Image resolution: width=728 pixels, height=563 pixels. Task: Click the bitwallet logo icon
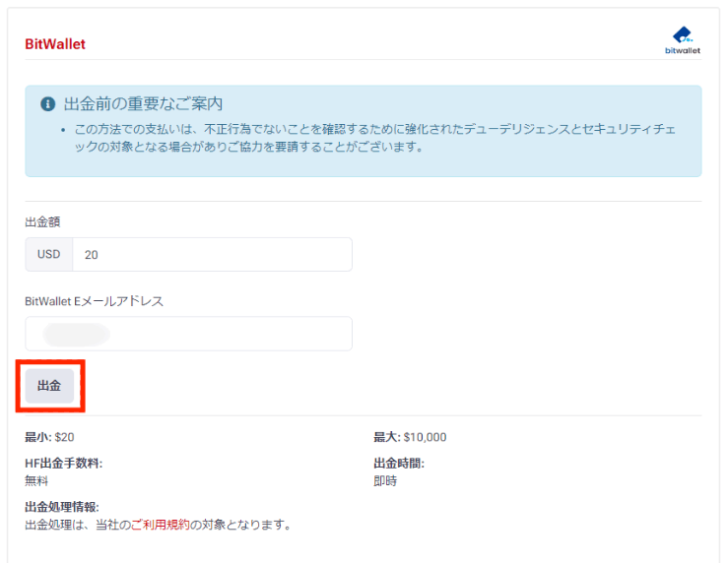(x=682, y=39)
